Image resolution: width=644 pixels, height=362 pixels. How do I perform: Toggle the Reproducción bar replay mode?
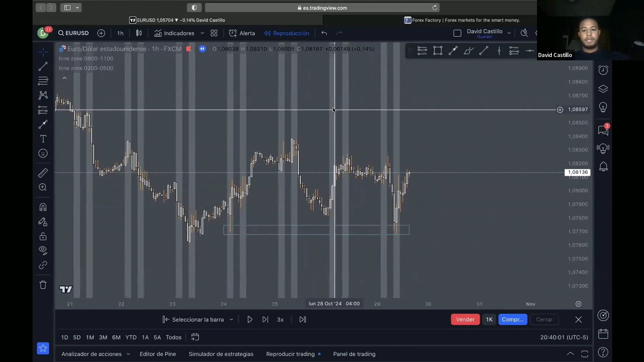[286, 33]
